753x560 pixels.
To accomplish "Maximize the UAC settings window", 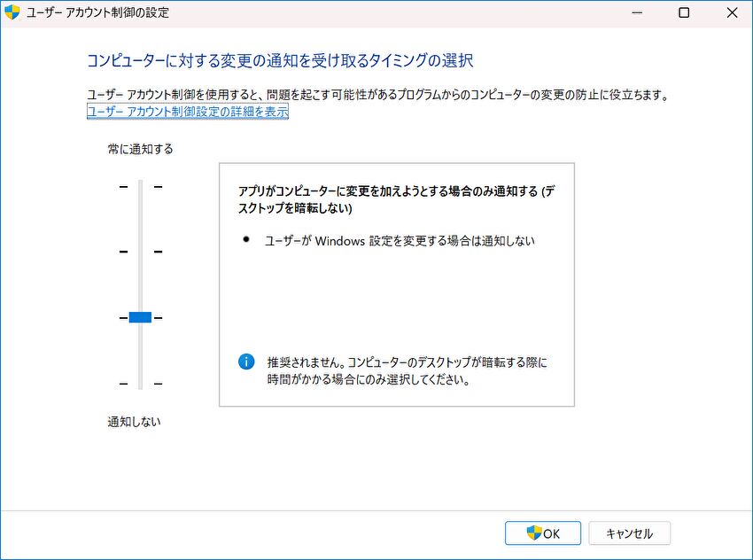I will (x=684, y=13).
